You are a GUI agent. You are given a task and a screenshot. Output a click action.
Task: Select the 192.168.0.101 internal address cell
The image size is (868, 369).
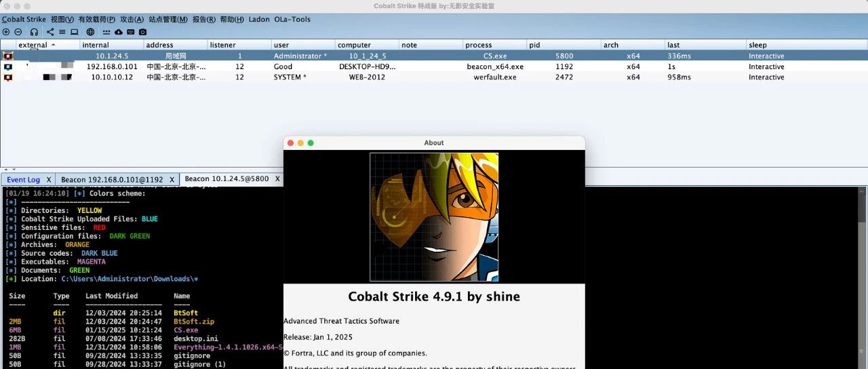pyautogui.click(x=112, y=67)
